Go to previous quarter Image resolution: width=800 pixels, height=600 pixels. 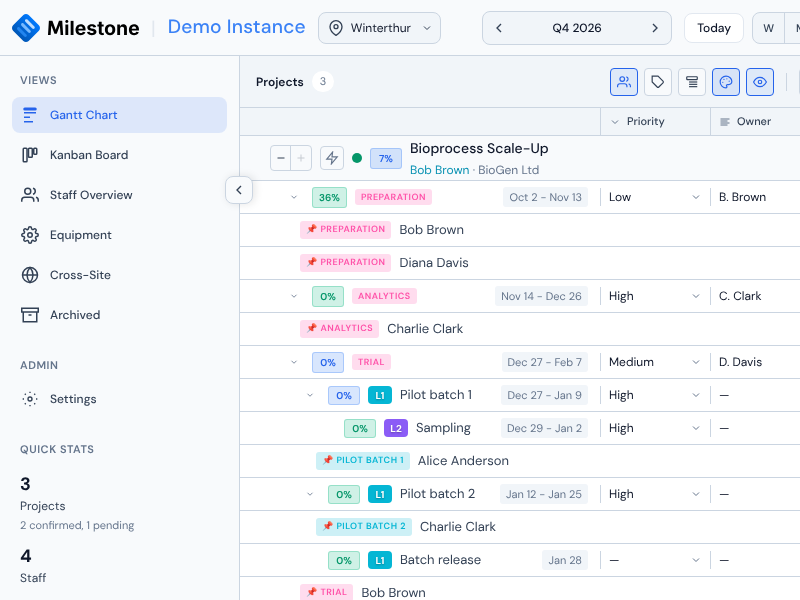pos(499,28)
